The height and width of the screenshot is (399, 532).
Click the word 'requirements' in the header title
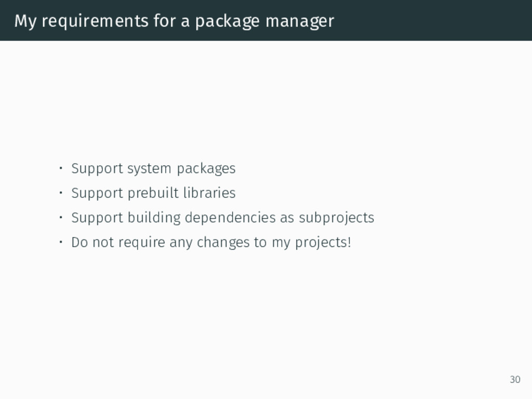coord(95,22)
